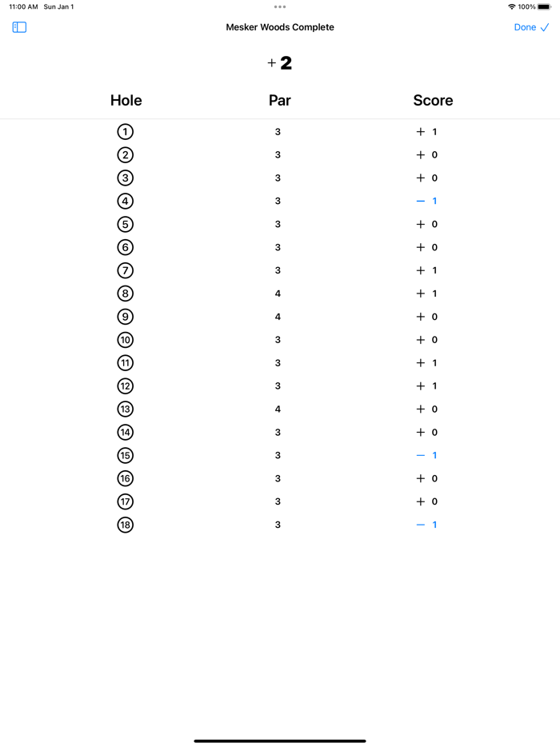Select the hole 3 number circle
This screenshot has height=747, width=560.
pyautogui.click(x=126, y=178)
